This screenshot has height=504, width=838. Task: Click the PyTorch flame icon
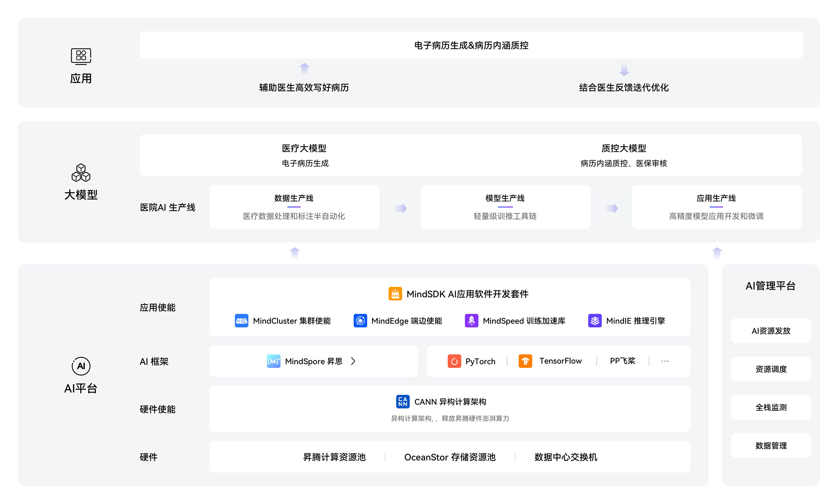tap(454, 361)
